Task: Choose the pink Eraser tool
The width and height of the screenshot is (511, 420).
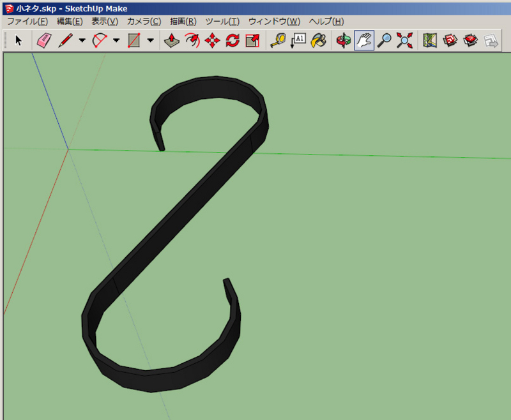Action: [44, 40]
